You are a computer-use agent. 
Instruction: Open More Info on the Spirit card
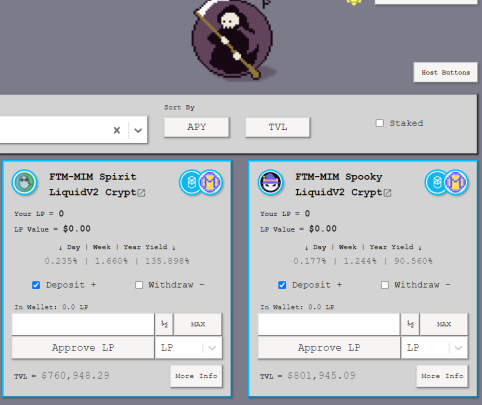[x=196, y=376]
